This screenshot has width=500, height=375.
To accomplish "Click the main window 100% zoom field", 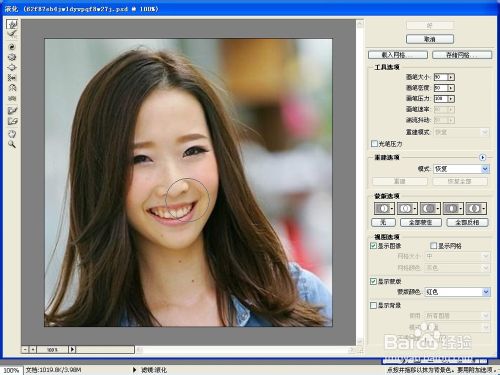I will coord(11,370).
